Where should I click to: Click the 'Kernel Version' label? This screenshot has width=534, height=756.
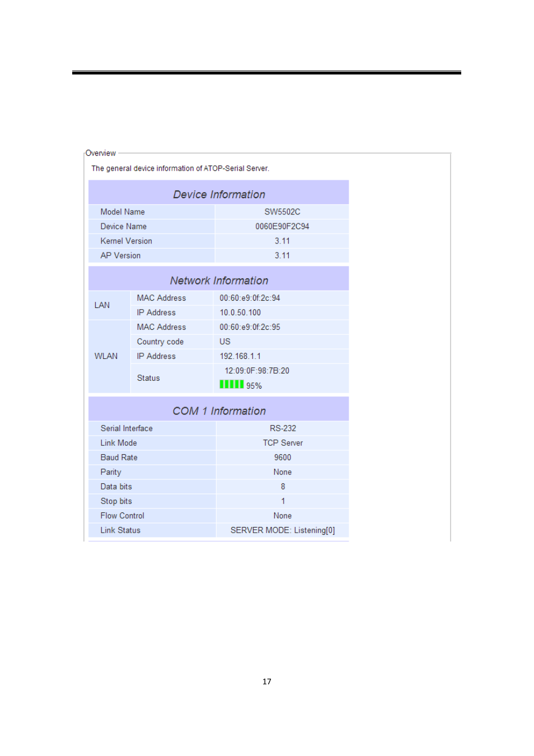(x=127, y=241)
